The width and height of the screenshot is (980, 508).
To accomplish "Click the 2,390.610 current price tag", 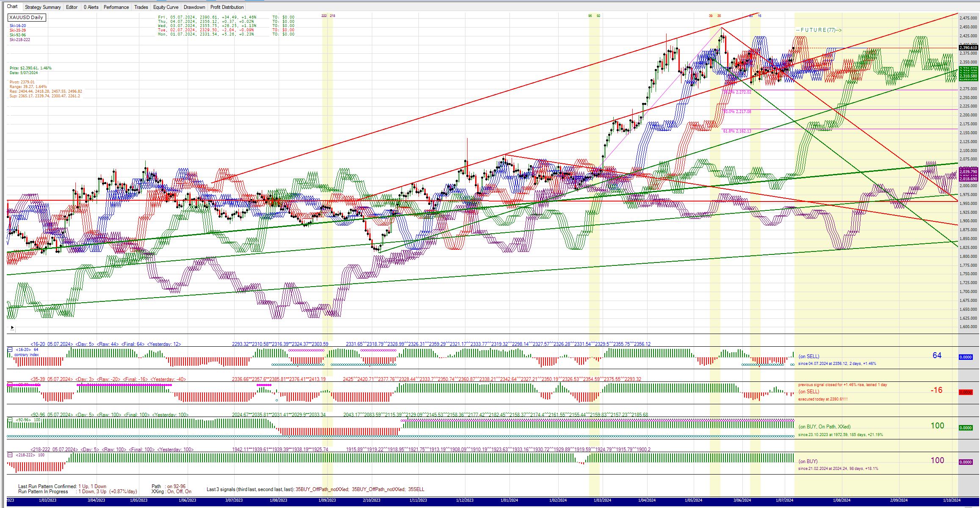I will tap(968, 48).
